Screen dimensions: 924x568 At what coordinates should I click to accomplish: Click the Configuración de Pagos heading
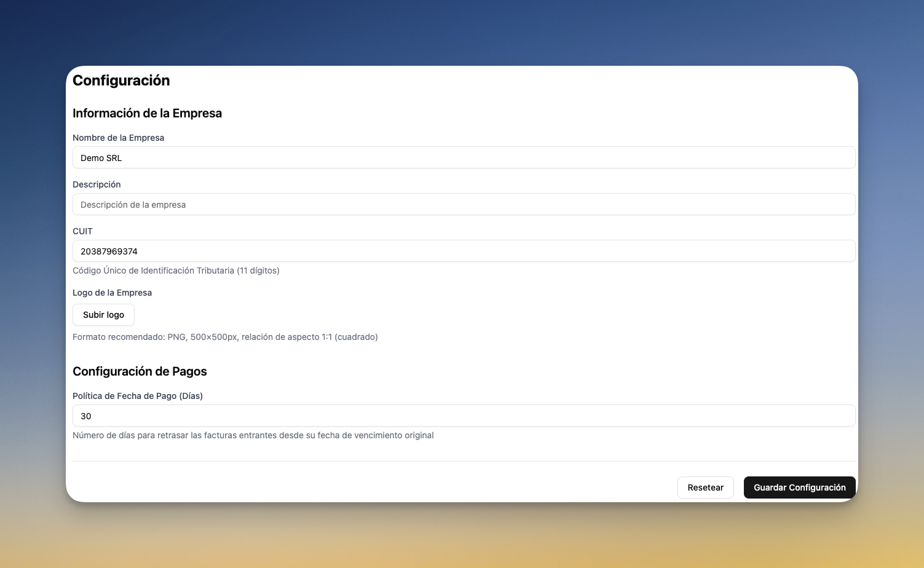140,371
